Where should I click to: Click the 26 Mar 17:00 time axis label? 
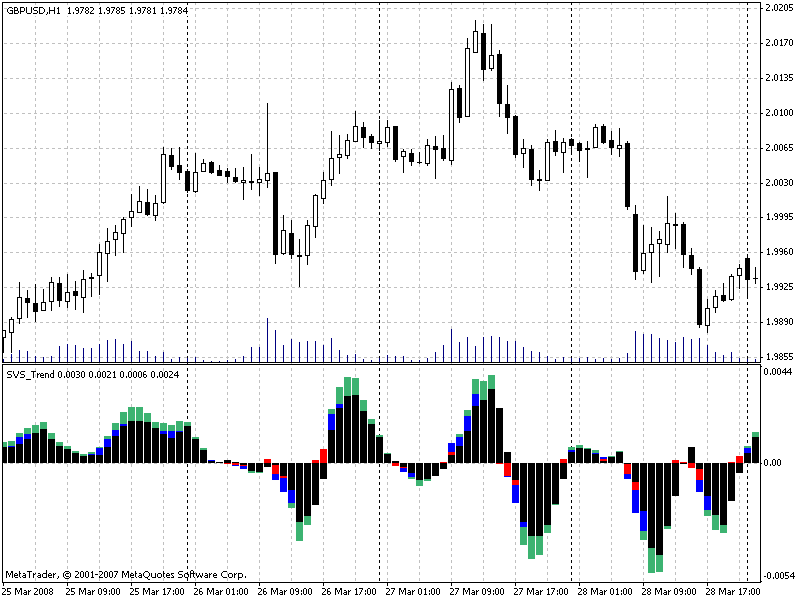(349, 591)
